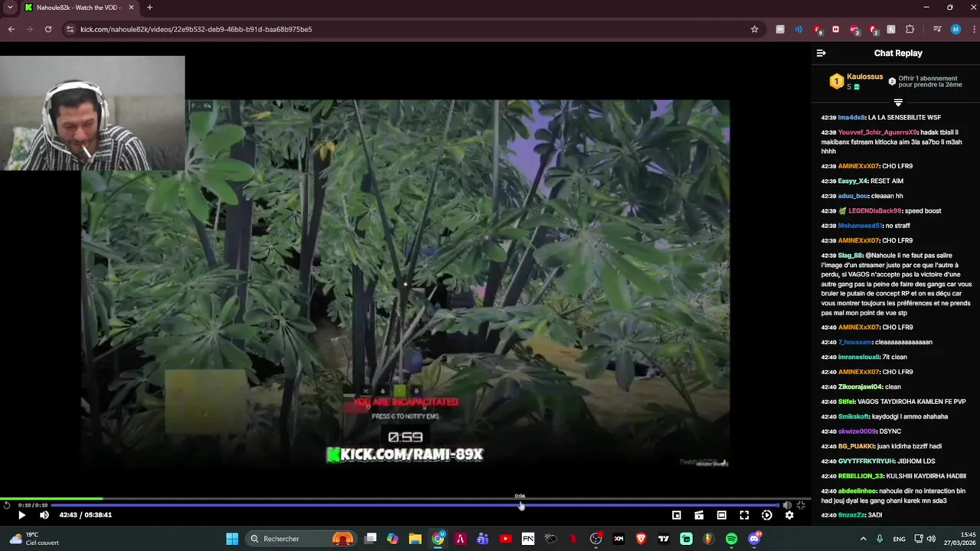Open user LEGENDisBack99 in chat
The width and height of the screenshot is (980, 551).
(x=875, y=211)
